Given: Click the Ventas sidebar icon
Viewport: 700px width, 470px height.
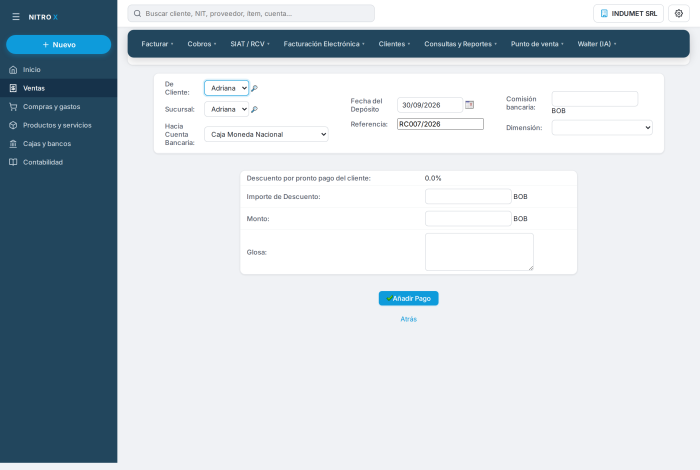Looking at the screenshot, I should point(13,88).
